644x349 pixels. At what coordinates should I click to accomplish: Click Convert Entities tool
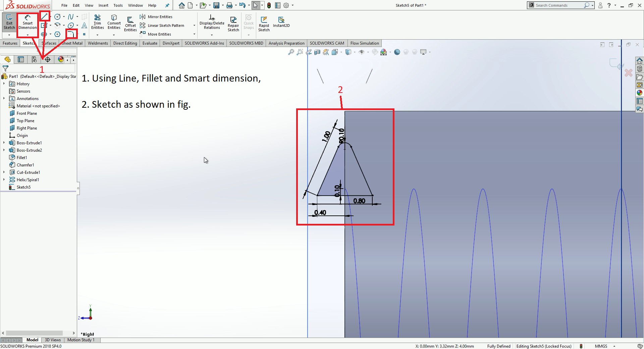[x=114, y=22]
